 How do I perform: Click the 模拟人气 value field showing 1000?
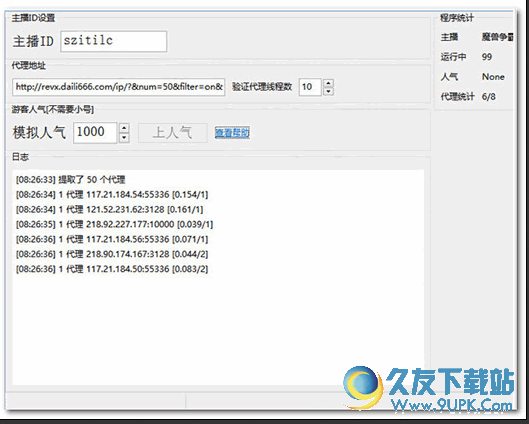pos(95,133)
